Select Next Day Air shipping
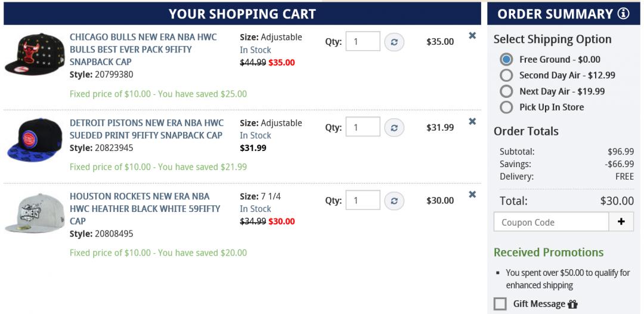The image size is (644, 314). pyautogui.click(x=506, y=91)
